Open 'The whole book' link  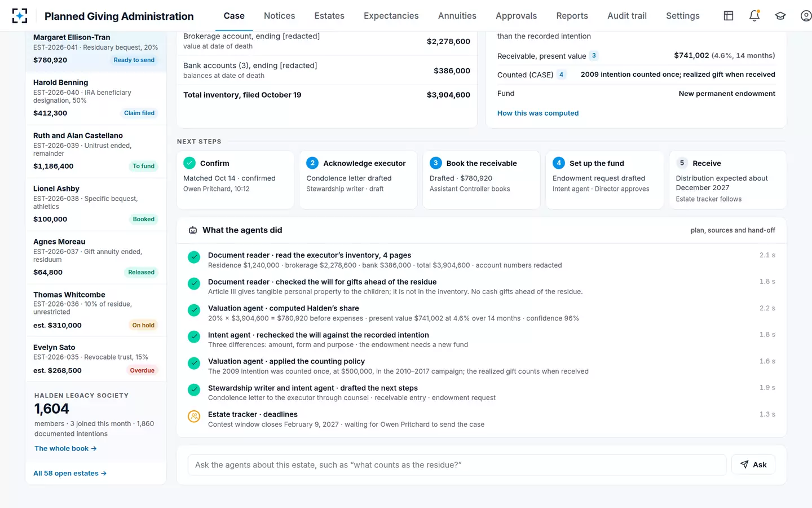pos(65,449)
